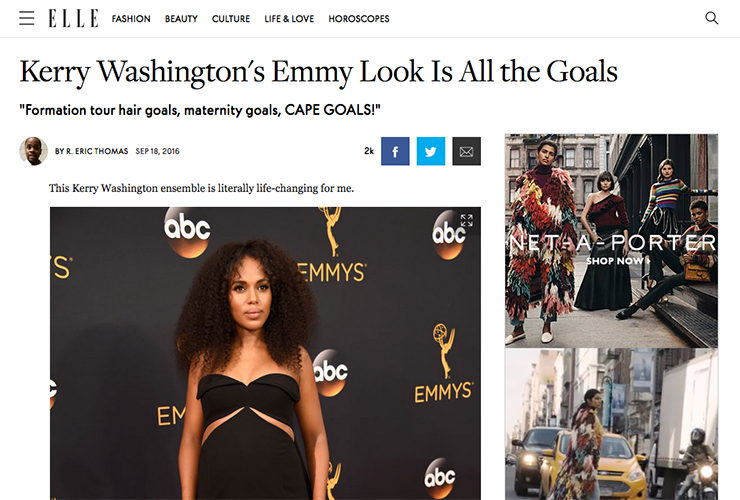The height and width of the screenshot is (500, 740).
Task: Share article via email icon
Action: (466, 151)
